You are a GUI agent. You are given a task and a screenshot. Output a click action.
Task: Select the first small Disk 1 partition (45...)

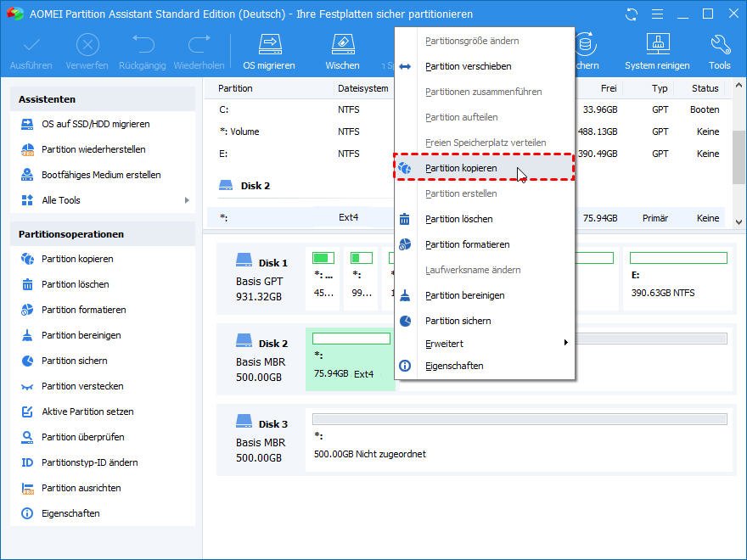(x=323, y=279)
